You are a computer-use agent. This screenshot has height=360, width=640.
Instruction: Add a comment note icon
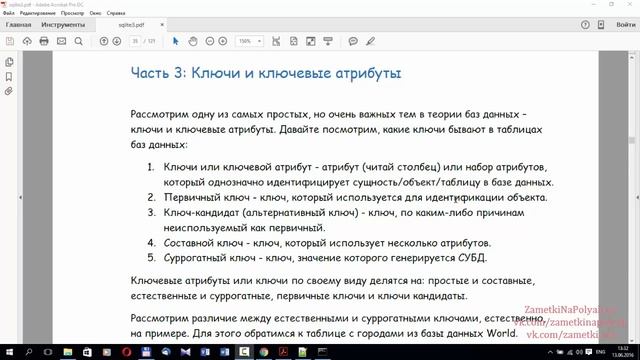353,41
